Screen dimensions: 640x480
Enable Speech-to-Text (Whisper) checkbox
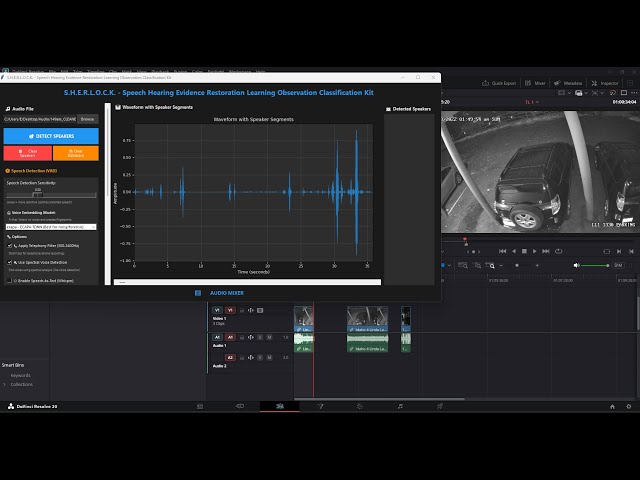[9, 281]
